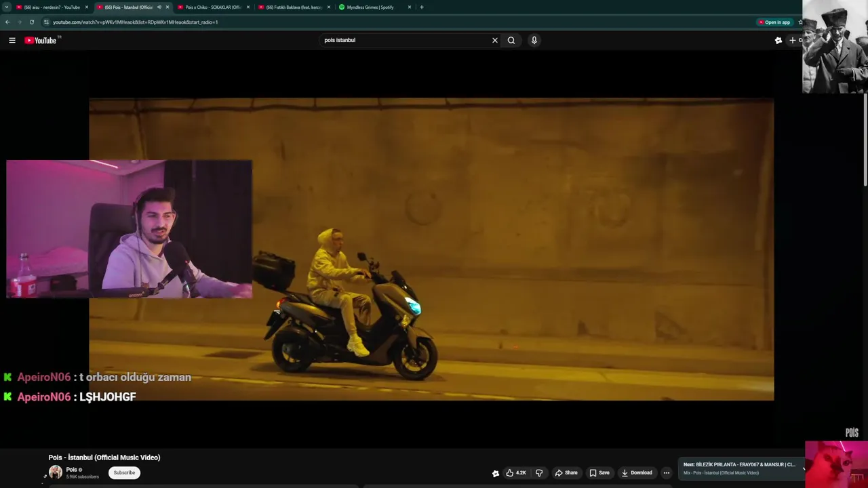868x488 pixels.
Task: Click the browser forward arrow
Action: click(x=19, y=22)
